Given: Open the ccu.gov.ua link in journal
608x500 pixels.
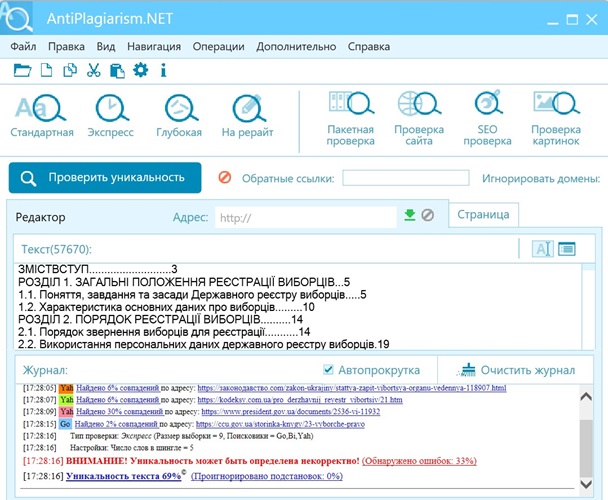Looking at the screenshot, I should pos(280,424).
